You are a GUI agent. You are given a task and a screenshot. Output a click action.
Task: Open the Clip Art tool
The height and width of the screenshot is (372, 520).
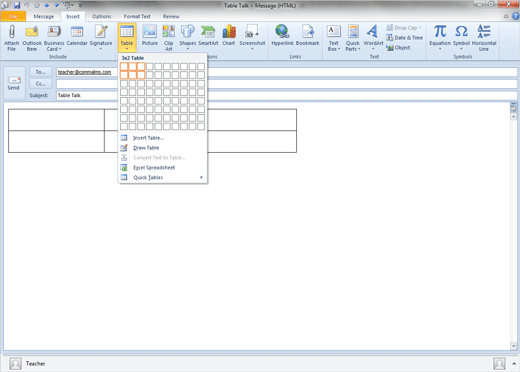tap(169, 37)
